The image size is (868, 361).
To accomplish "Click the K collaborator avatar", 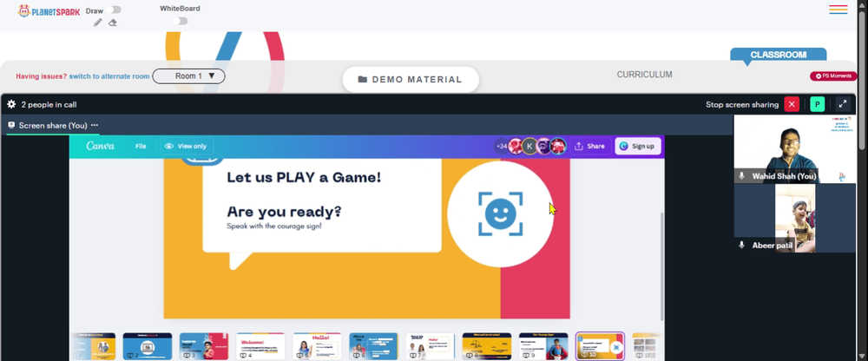I will tap(529, 146).
